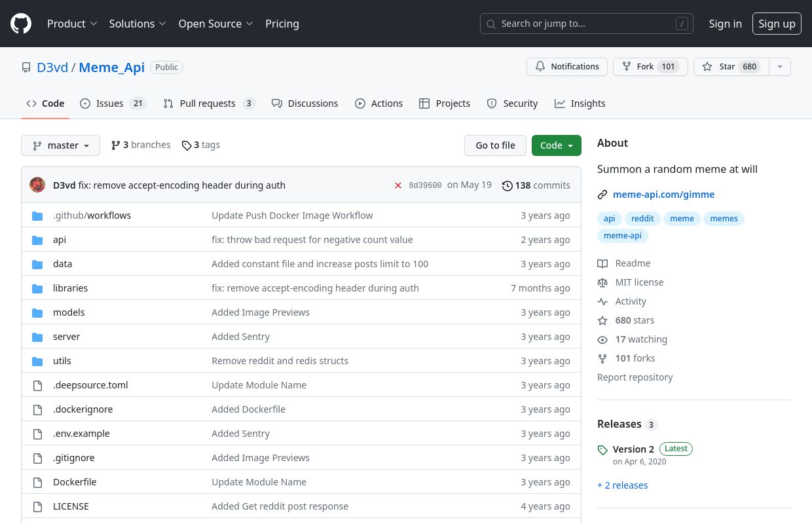This screenshot has height=524, width=812.
Task: Open the GitHub home logo
Action: coord(21,24)
